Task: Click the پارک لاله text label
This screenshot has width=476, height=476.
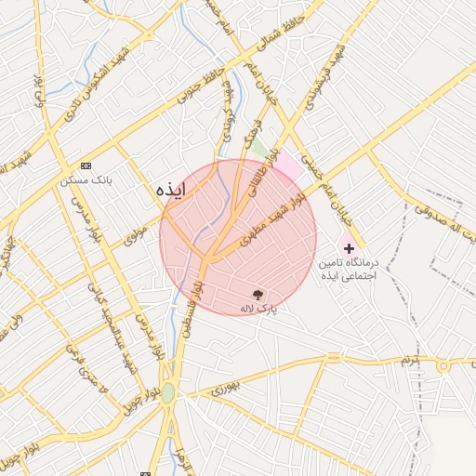Action: pyautogui.click(x=258, y=309)
